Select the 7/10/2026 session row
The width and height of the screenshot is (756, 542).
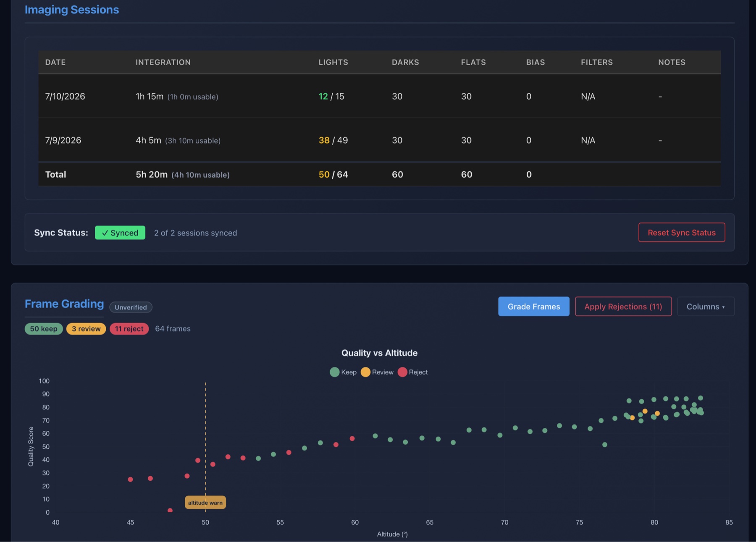[379, 96]
